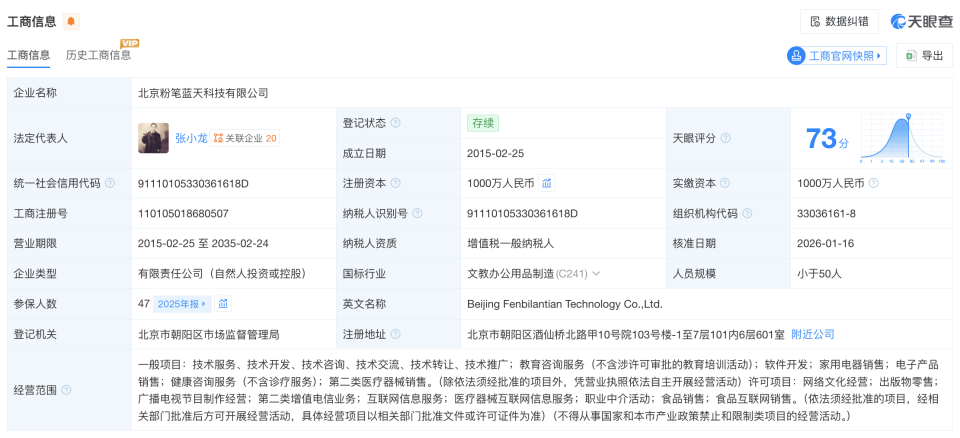The image size is (960, 438).
Task: Open the 2025年报 tag
Action: pos(182,303)
